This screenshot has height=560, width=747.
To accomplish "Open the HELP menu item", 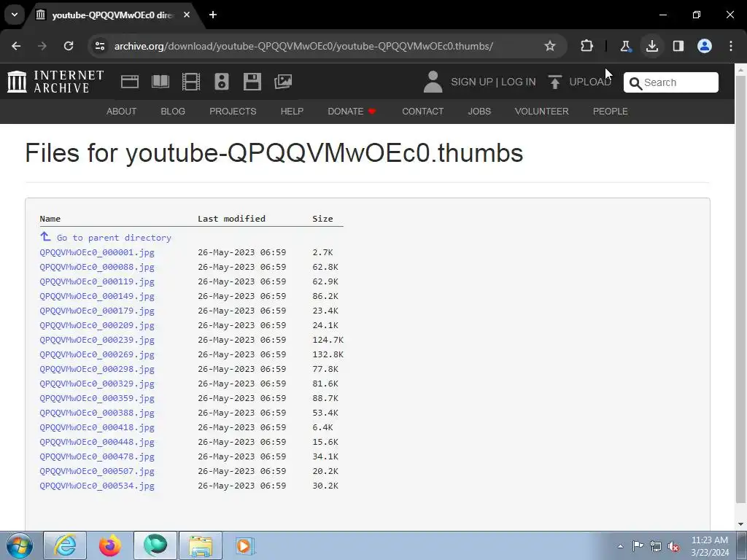I will [292, 112].
